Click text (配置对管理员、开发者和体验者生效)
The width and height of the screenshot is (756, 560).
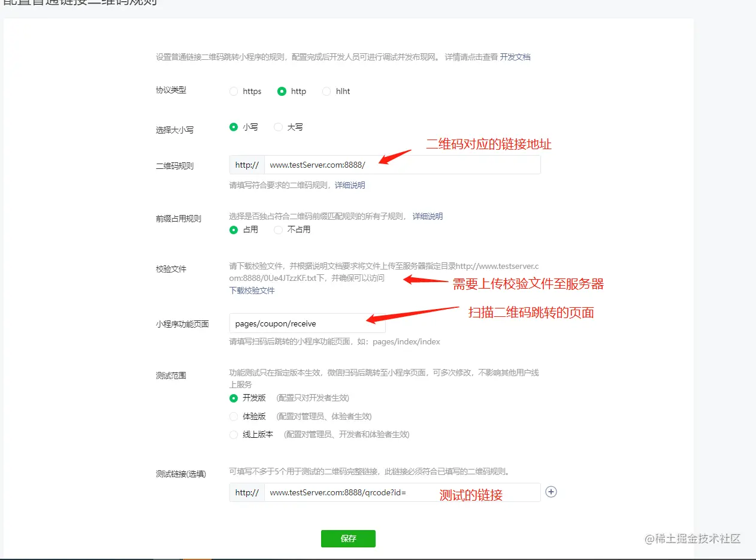coord(347,435)
